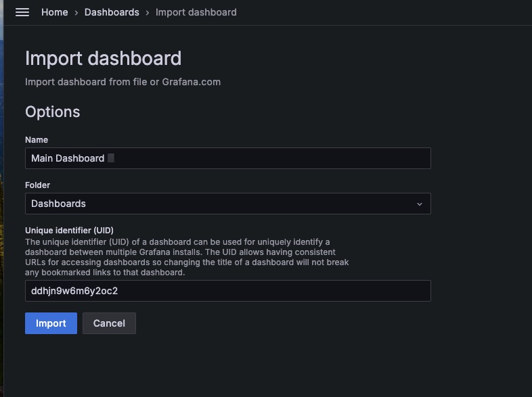The height and width of the screenshot is (397, 532).
Task: Click the Import dashboard page heading
Action: (x=103, y=58)
